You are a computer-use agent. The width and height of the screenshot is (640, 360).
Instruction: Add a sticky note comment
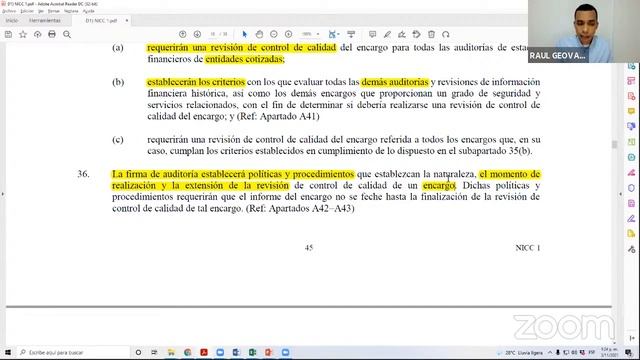[x=372, y=34]
